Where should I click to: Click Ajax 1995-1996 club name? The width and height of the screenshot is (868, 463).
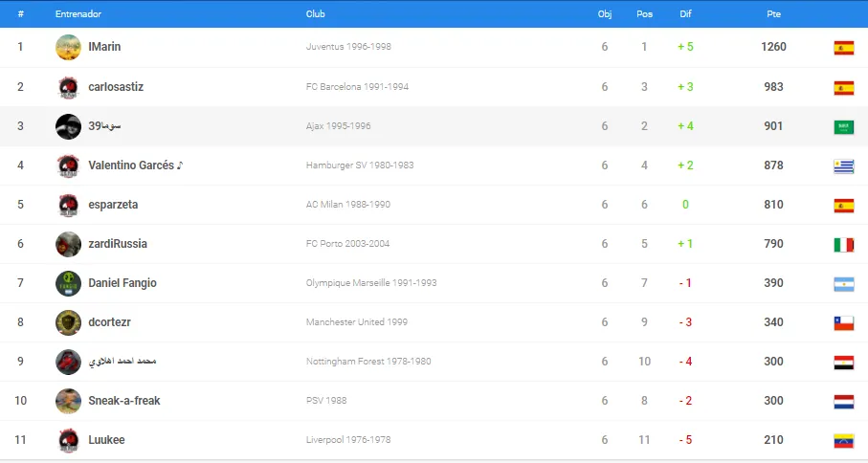[338, 126]
